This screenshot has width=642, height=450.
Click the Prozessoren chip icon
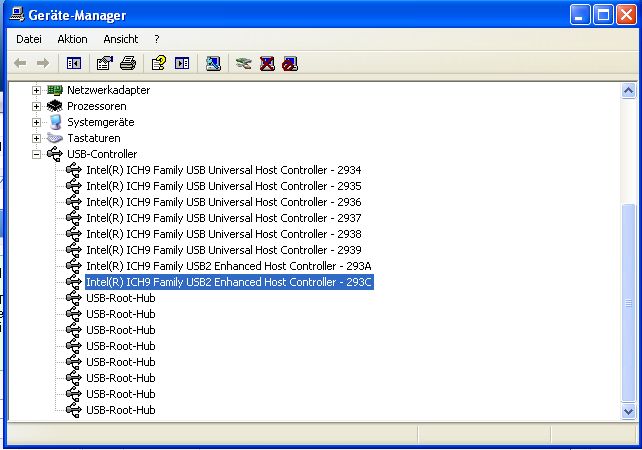[54, 106]
